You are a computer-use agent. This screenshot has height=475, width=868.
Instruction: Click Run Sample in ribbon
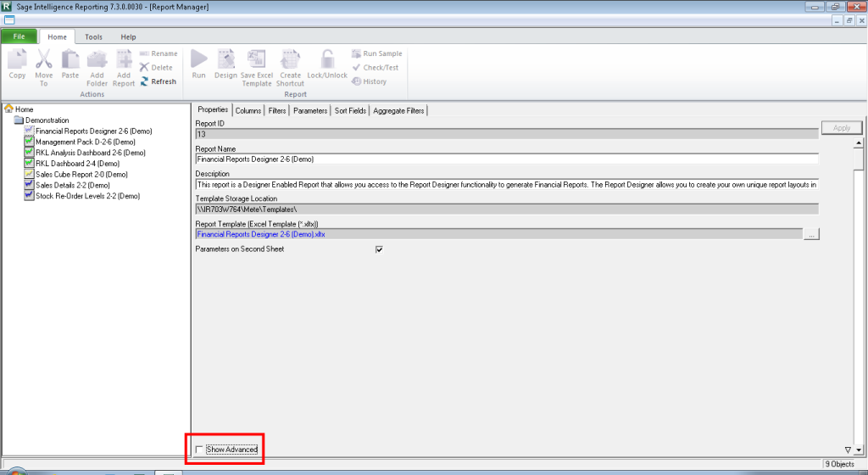pyautogui.click(x=377, y=53)
